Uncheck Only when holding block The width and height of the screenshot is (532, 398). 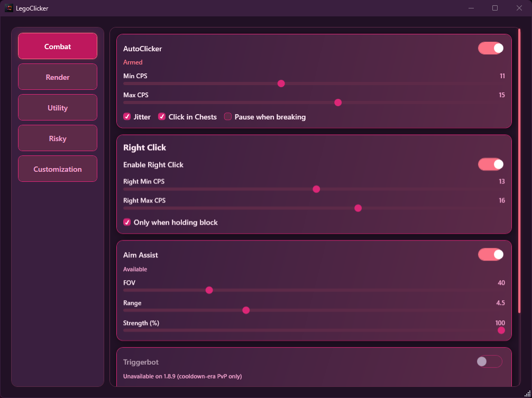point(127,223)
